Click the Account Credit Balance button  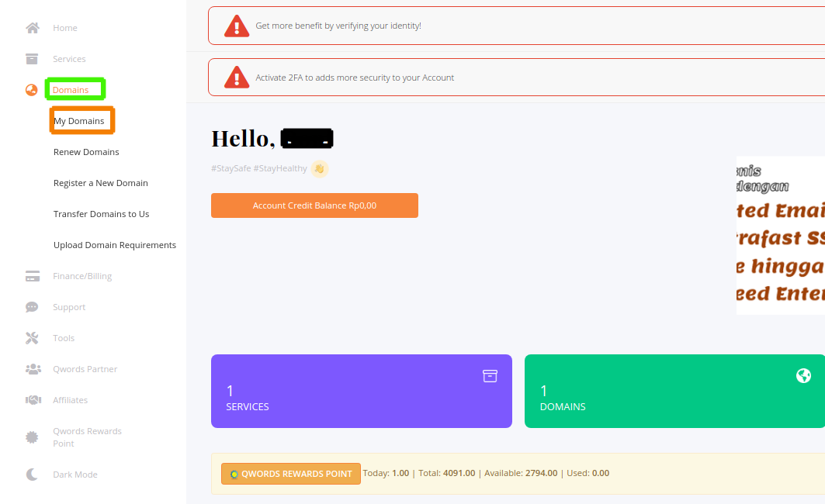314,205
